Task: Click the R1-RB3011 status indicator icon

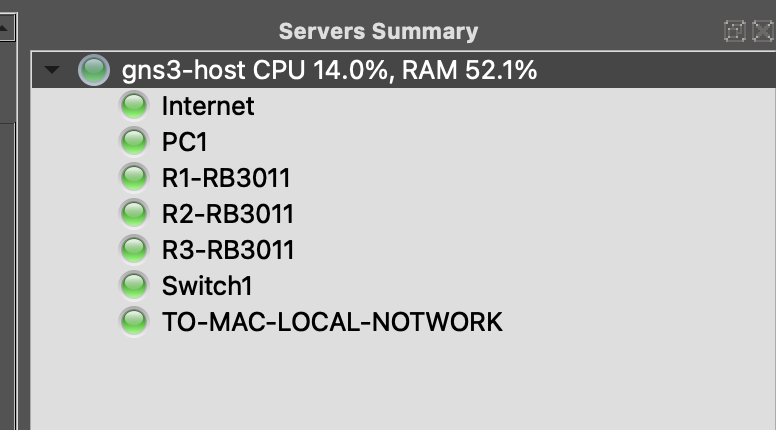Action: 133,178
